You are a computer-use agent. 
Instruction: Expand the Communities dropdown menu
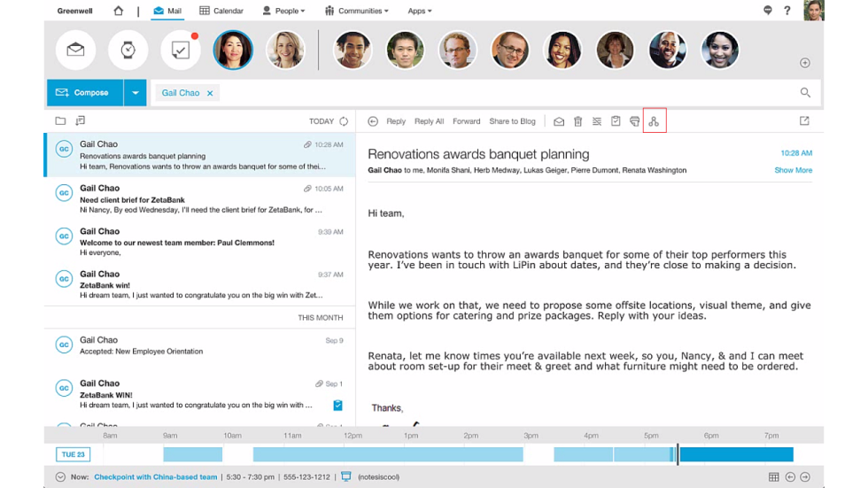tap(356, 11)
